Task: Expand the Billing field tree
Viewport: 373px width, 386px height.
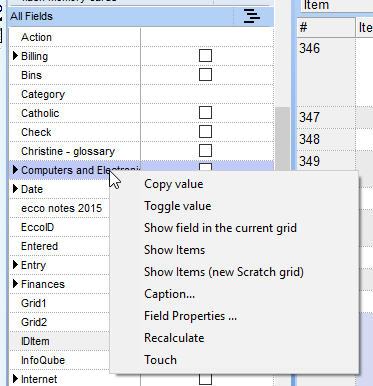Action: (15, 56)
